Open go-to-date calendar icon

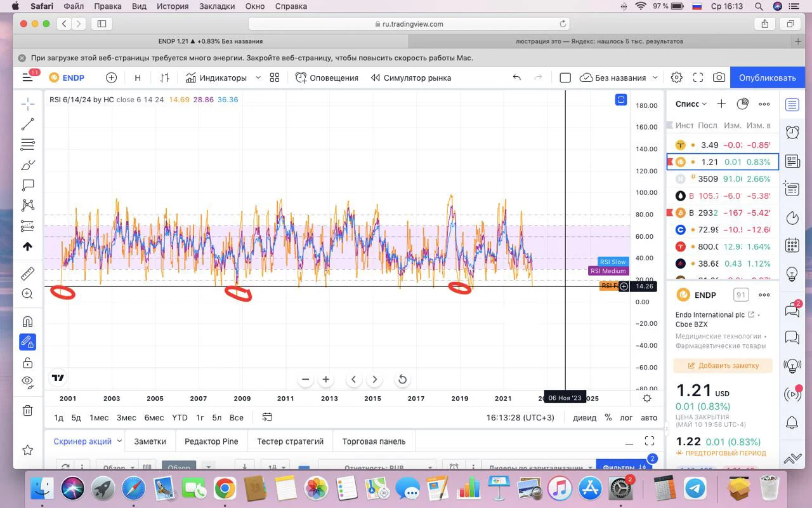(x=267, y=417)
